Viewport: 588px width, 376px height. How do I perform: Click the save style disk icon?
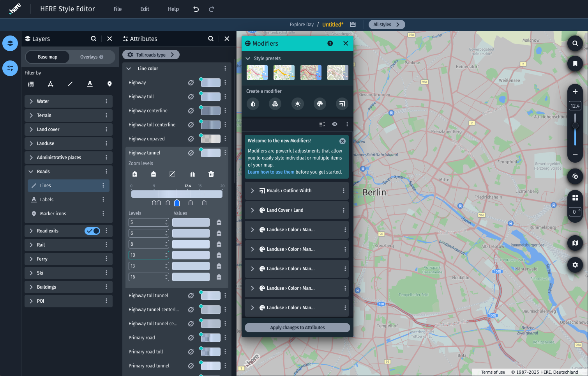point(353,25)
